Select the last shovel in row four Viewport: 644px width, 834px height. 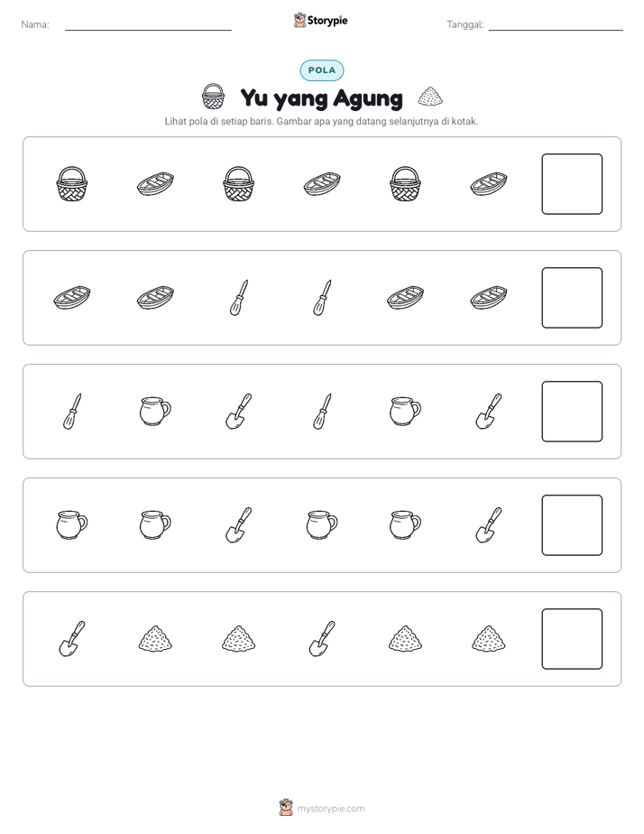coord(489,525)
